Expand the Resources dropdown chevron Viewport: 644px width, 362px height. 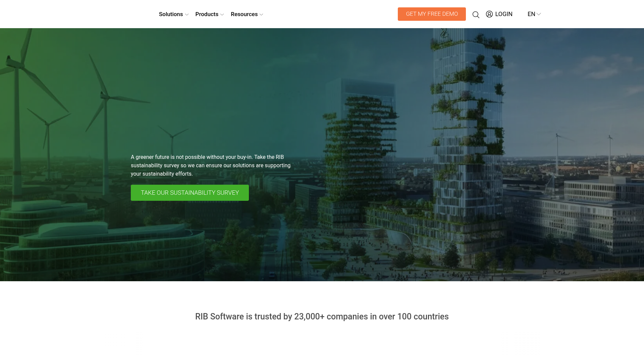click(x=262, y=14)
